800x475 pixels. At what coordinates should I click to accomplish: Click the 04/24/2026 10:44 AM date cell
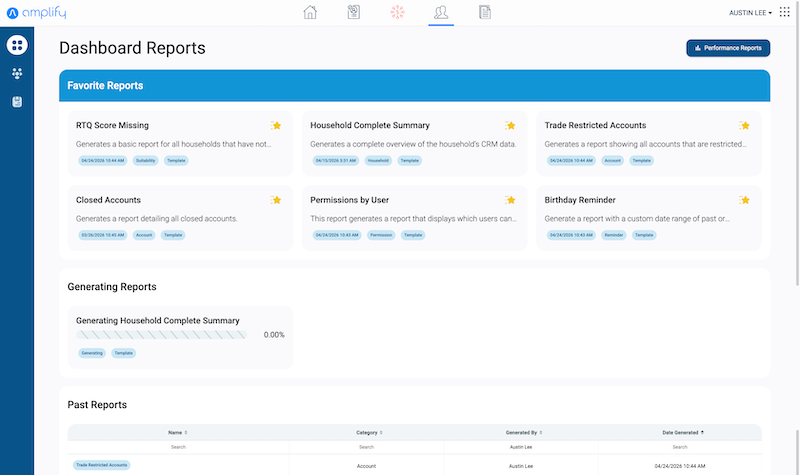click(680, 466)
